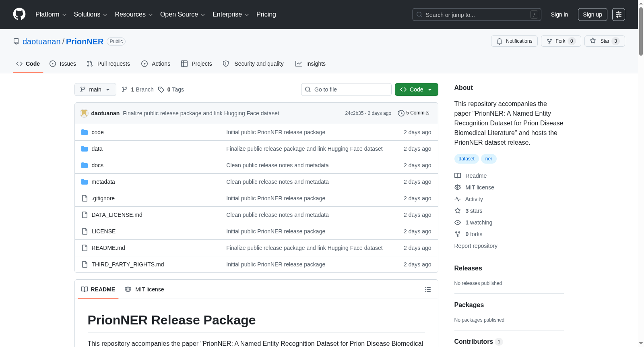The image size is (644, 347).
Task: Star the PrionNER repository
Action: (x=605, y=41)
